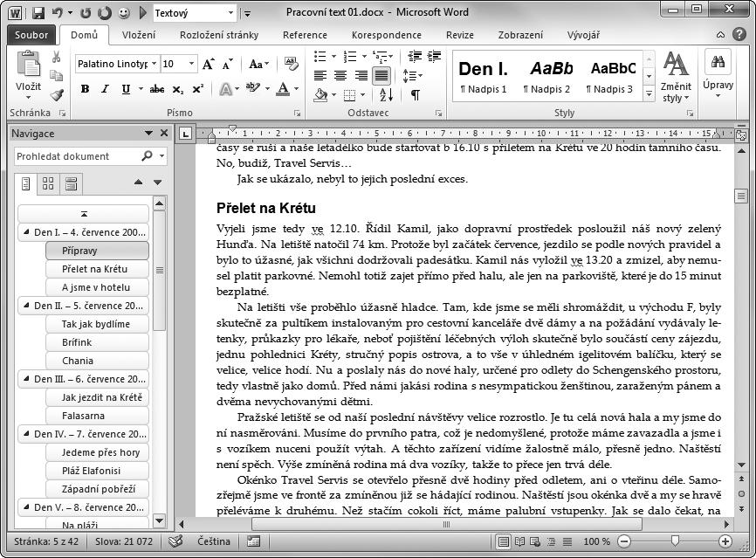The height and width of the screenshot is (558, 756).
Task: Apply the Nadpis 2 style
Action: tap(547, 76)
